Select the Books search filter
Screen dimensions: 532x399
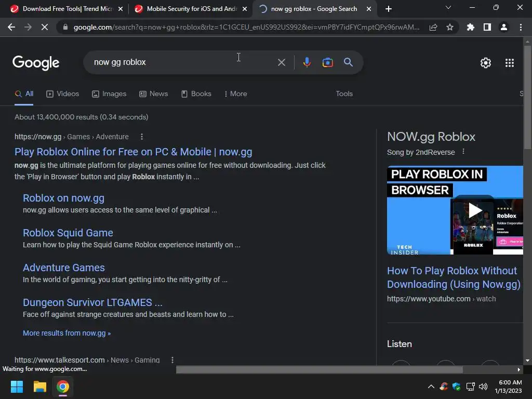196,94
